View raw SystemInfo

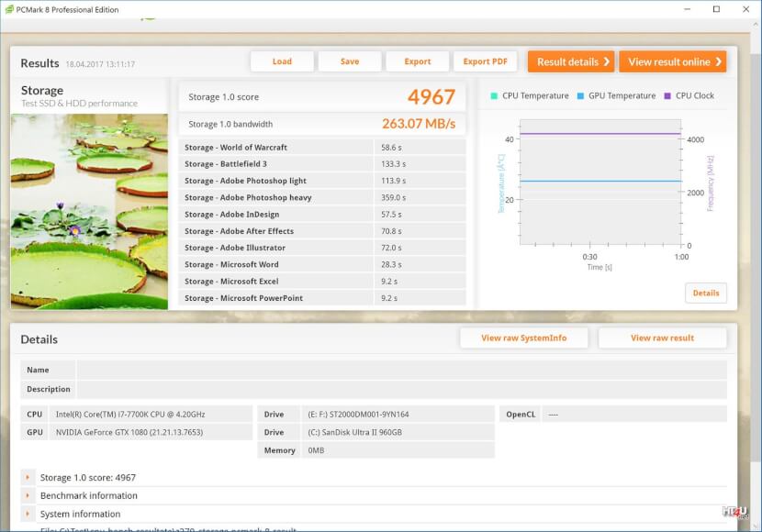[524, 338]
